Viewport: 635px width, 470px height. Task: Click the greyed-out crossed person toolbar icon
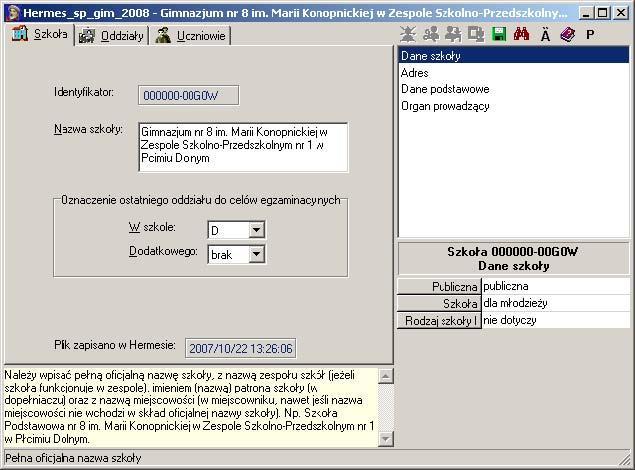point(408,34)
